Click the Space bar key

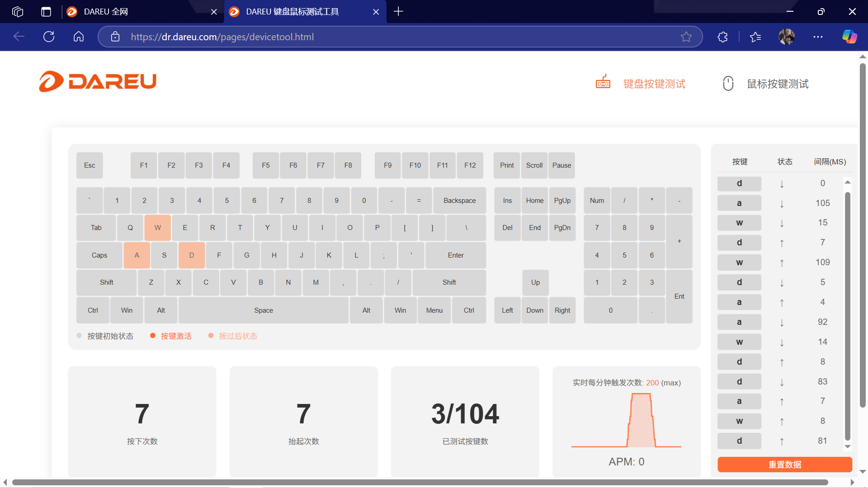pyautogui.click(x=264, y=310)
